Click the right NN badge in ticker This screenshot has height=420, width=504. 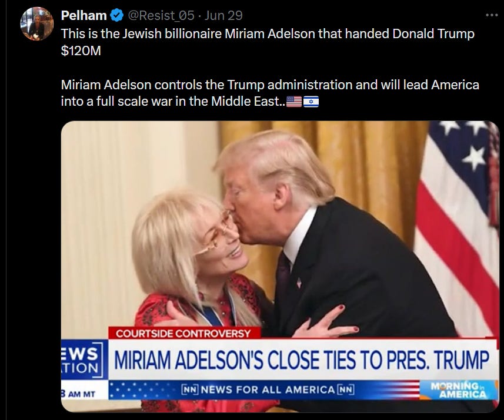346,389
